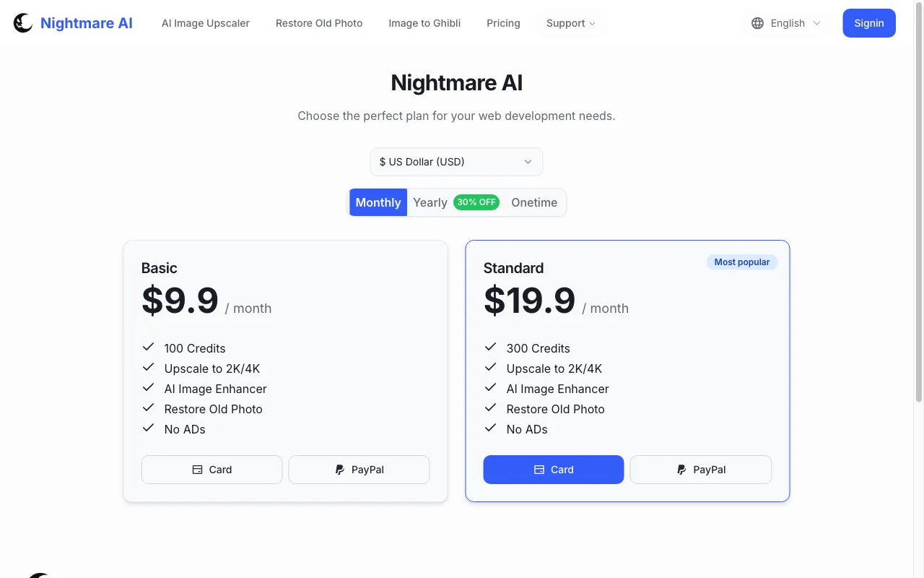Screen dimensions: 924x578
Task: Click the PayPal icon in Standard plan
Action: (x=681, y=470)
